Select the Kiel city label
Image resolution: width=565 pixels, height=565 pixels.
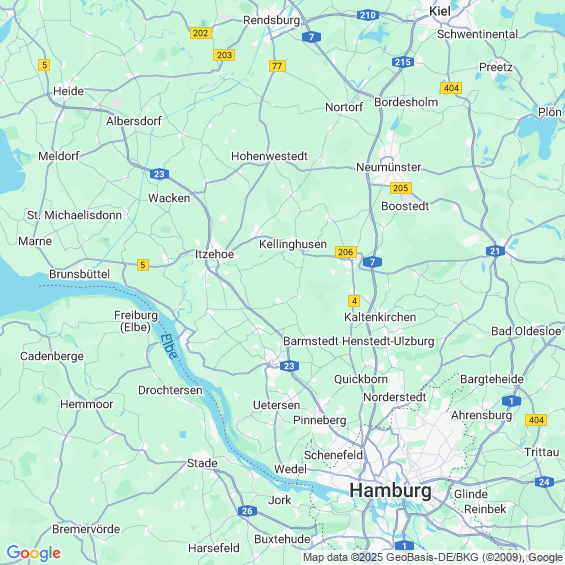[x=440, y=11]
